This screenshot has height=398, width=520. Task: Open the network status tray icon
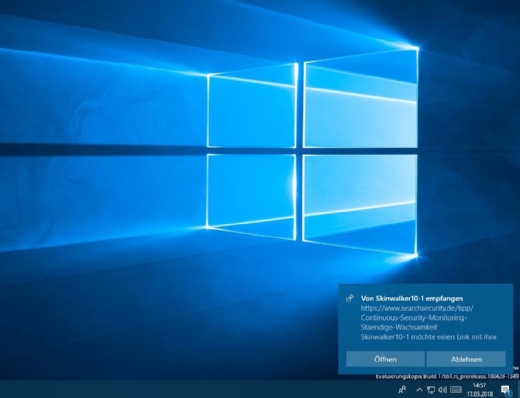[x=431, y=389]
